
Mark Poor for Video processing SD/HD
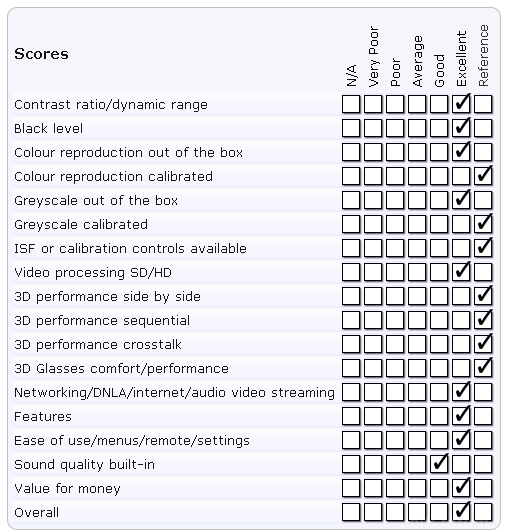point(395,272)
